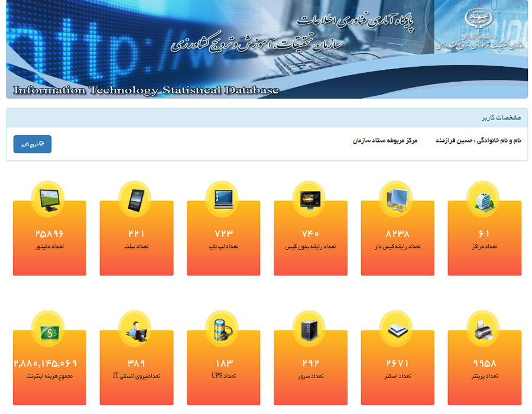532x414 pixels.
Task: Click the monitor count icon
Action: coord(49,199)
